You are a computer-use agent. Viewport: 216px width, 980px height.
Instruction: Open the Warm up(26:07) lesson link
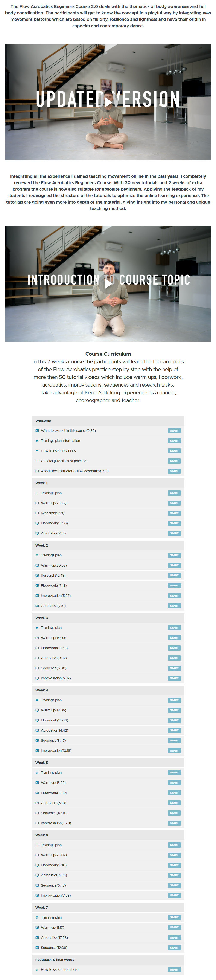pyautogui.click(x=54, y=855)
